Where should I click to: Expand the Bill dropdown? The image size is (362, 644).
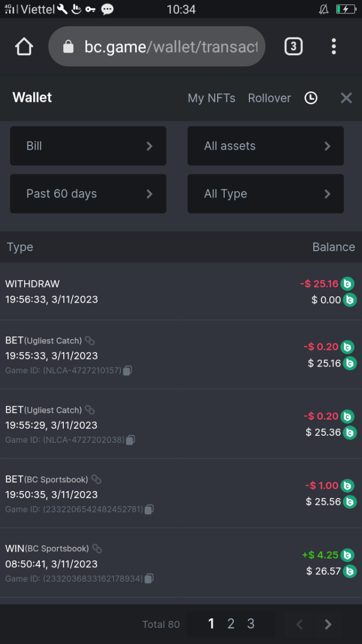point(88,146)
